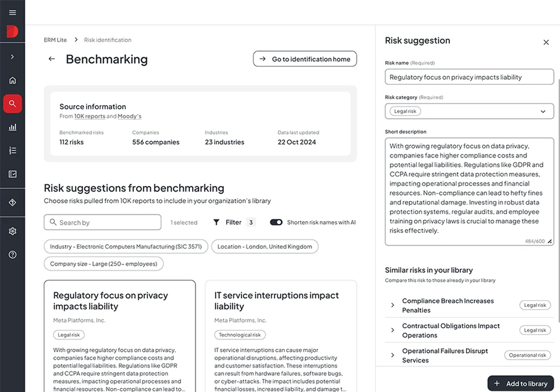The image size is (560, 392).
Task: Open the Settings gear icon
Action: click(x=12, y=231)
